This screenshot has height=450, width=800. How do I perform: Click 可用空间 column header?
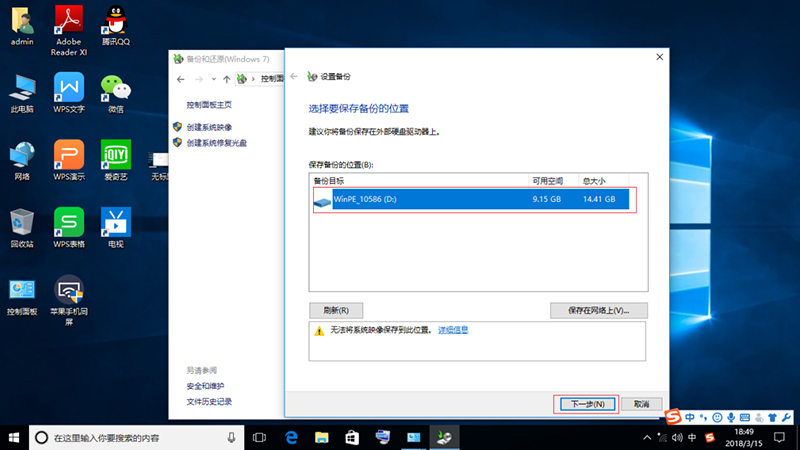pos(553,181)
